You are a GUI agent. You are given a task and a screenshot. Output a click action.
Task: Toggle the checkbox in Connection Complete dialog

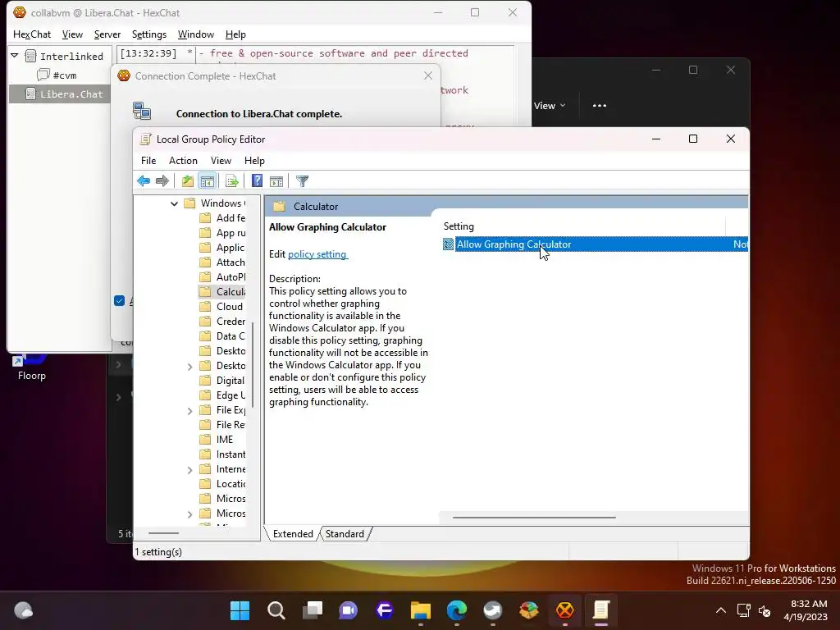click(120, 301)
